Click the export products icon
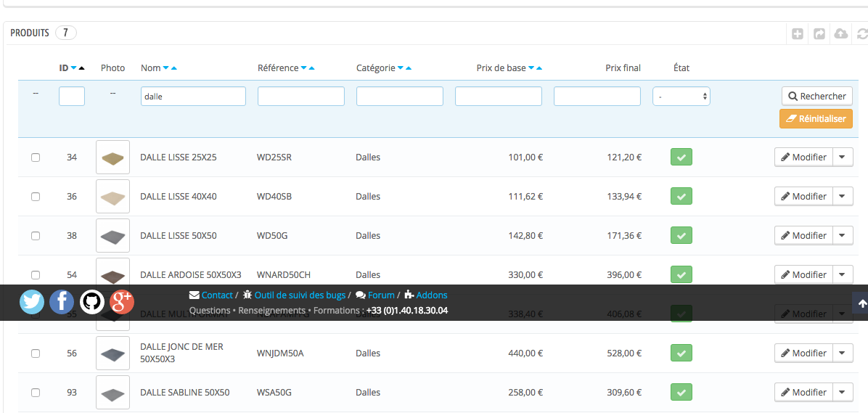Viewport: 868px width, 413px height. pos(819,34)
